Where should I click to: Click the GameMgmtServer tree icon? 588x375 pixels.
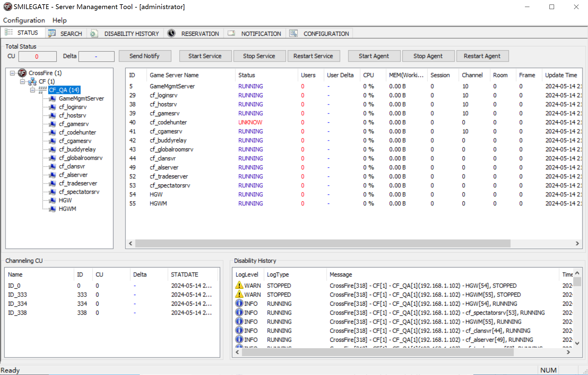pos(52,98)
